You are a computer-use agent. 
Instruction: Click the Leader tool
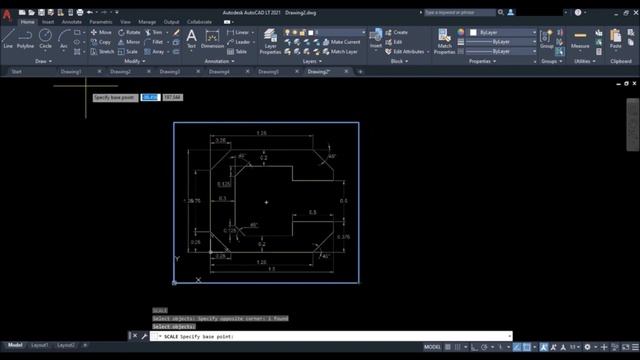pos(239,42)
